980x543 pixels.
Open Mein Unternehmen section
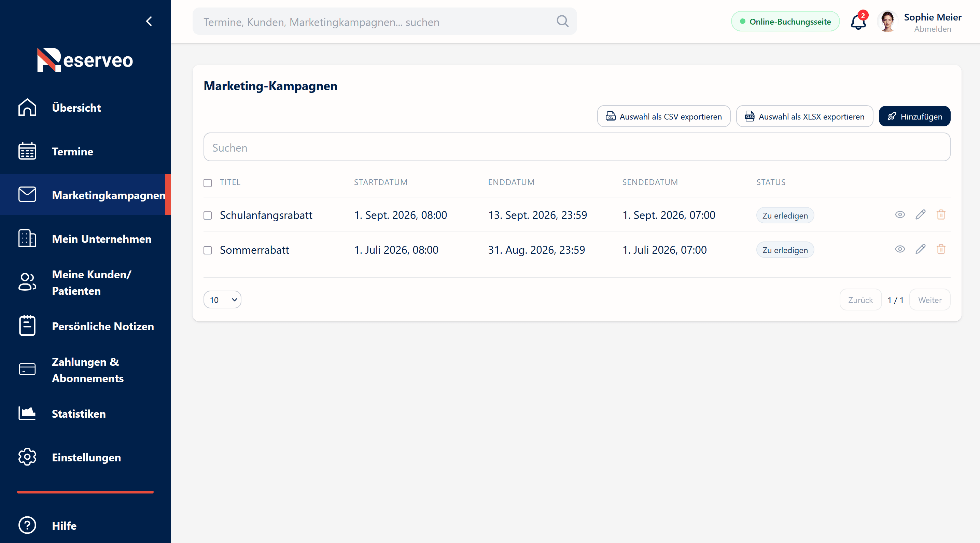click(101, 239)
